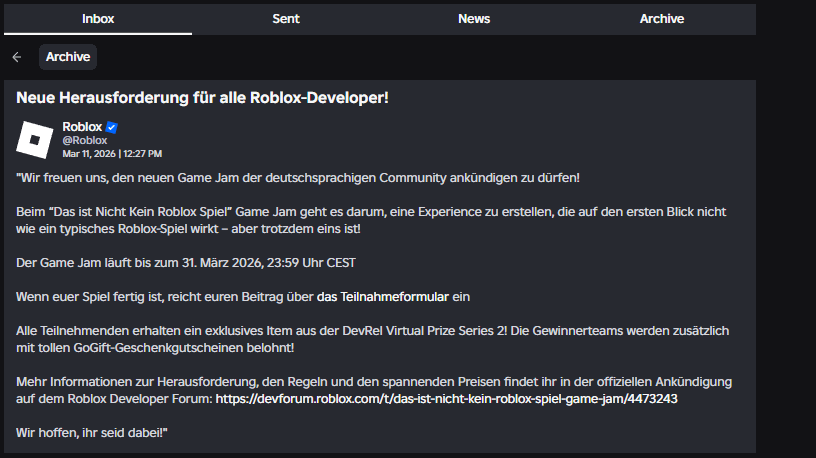This screenshot has width=816, height=458.
Task: Click the Neue Herausforderung message title
Action: (202, 98)
